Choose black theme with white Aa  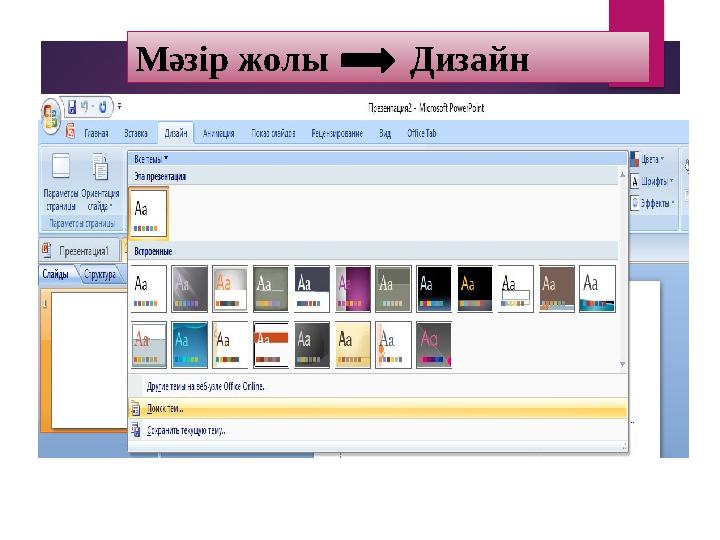point(434,289)
